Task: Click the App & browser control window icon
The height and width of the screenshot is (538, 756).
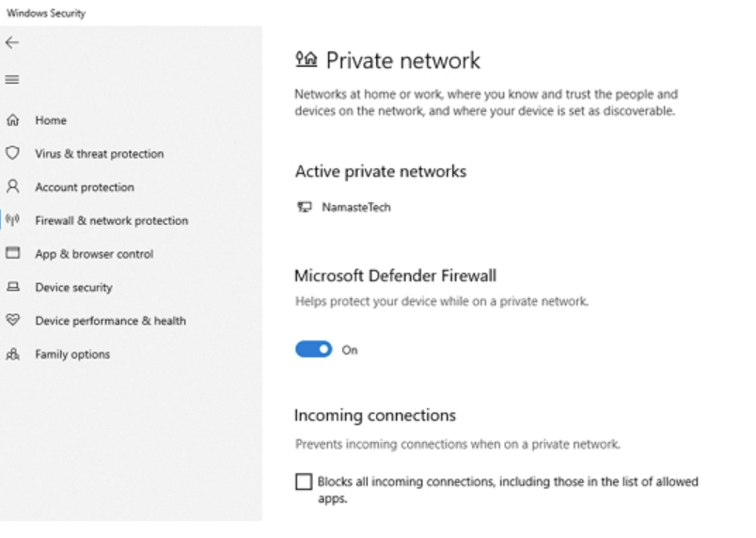Action: (12, 253)
